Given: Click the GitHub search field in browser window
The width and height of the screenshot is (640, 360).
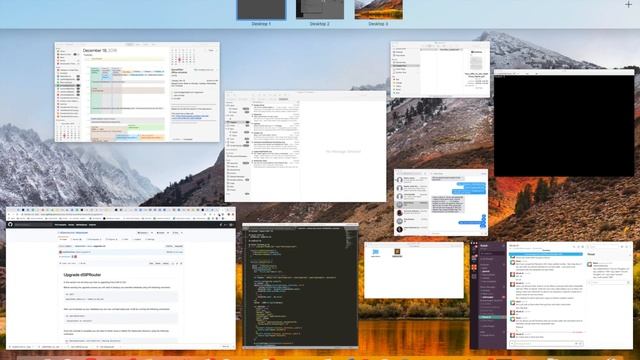Looking at the screenshot, I should tap(33, 224).
